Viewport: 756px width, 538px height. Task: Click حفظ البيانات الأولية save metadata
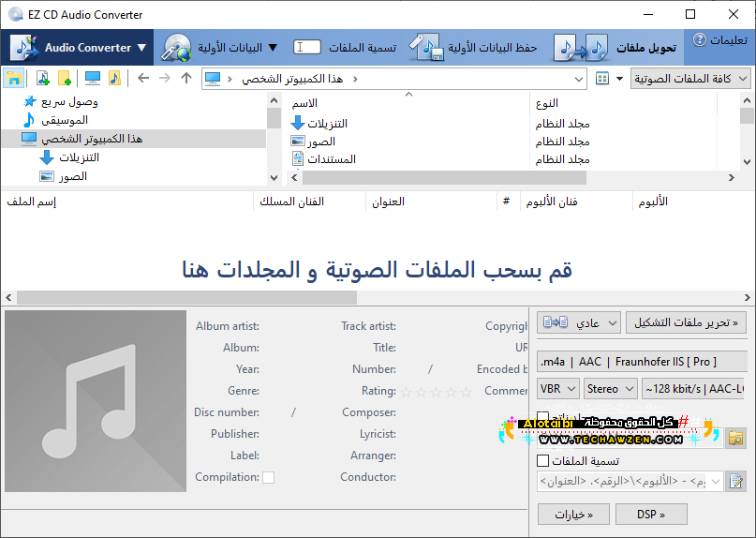(473, 47)
